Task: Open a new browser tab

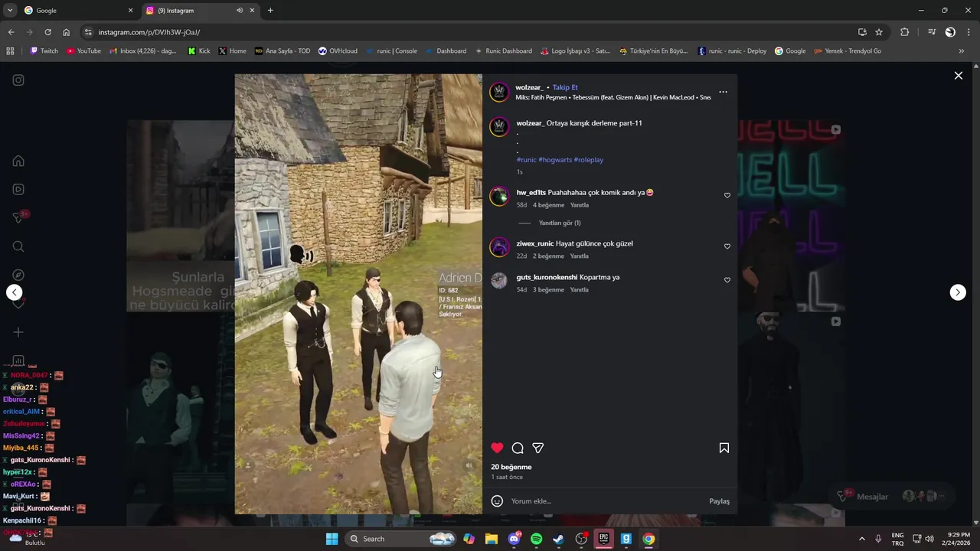Action: point(270,11)
